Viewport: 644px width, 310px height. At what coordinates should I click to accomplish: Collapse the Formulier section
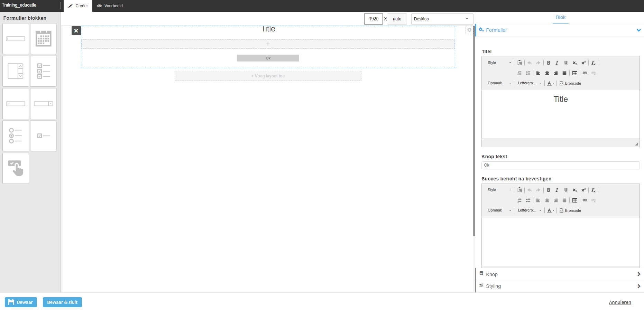click(560, 30)
